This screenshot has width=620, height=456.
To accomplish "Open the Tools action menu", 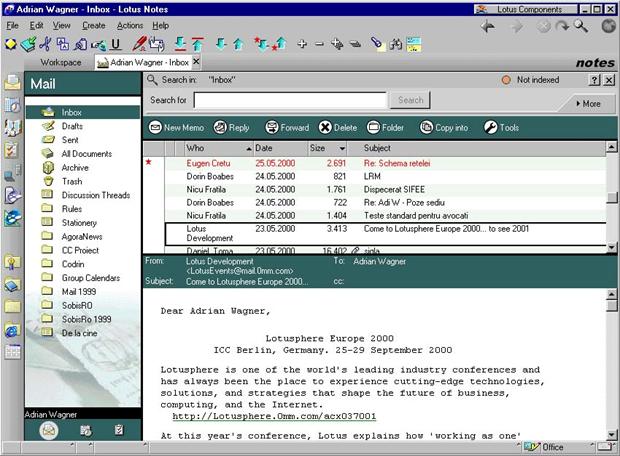I will click(501, 128).
